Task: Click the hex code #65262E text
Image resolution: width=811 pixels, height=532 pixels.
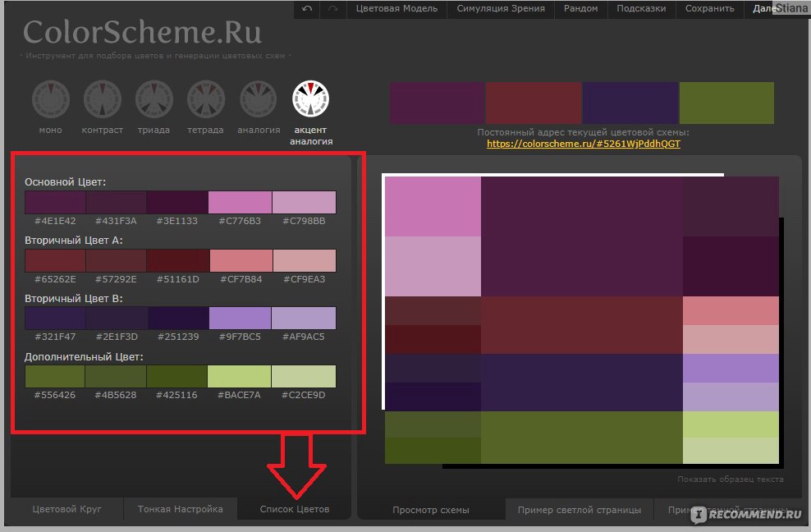Action: [x=55, y=279]
